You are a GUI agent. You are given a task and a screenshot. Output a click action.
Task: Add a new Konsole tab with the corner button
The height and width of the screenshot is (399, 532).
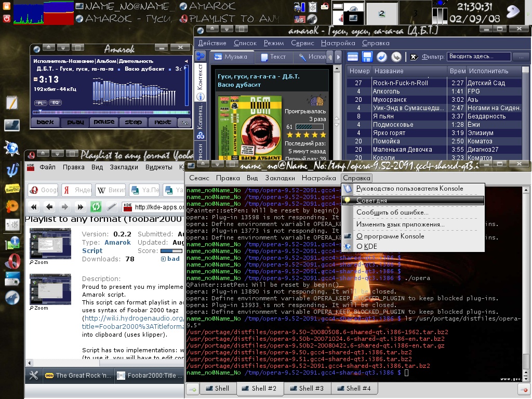[192, 389]
